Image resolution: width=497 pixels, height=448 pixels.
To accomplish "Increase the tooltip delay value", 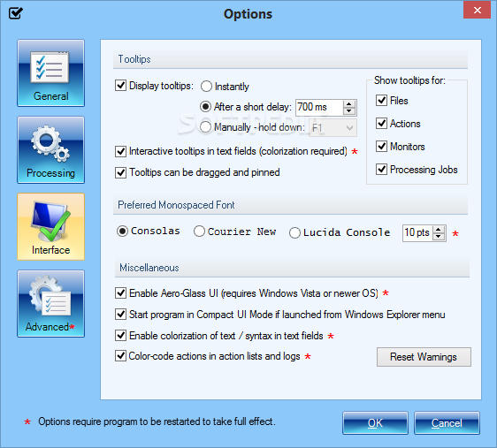I will click(349, 104).
